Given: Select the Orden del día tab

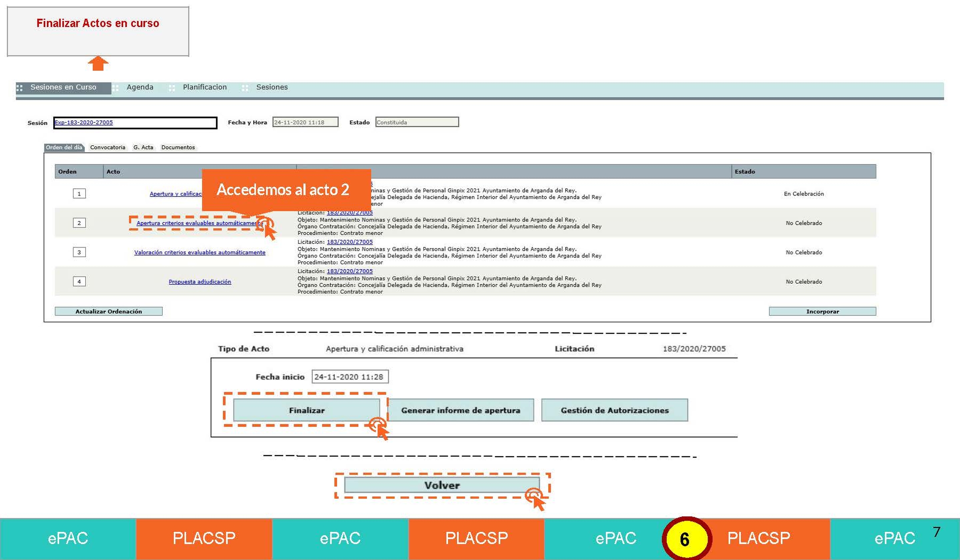Looking at the screenshot, I should tap(64, 147).
